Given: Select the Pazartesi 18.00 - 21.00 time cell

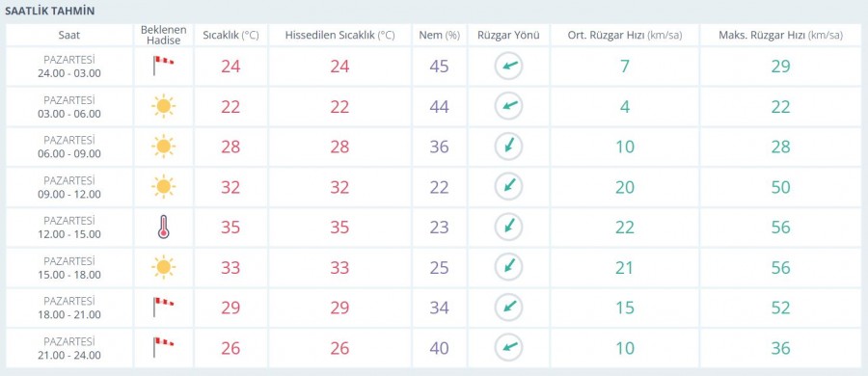Looking at the screenshot, I should pos(69,308).
